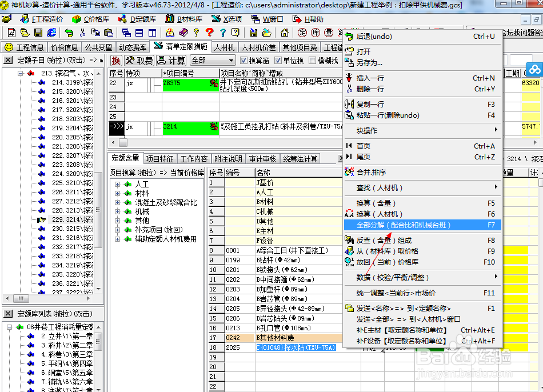Click the circled 量 toolbar icon
Viewport: 543px width, 392px height.
329,33
